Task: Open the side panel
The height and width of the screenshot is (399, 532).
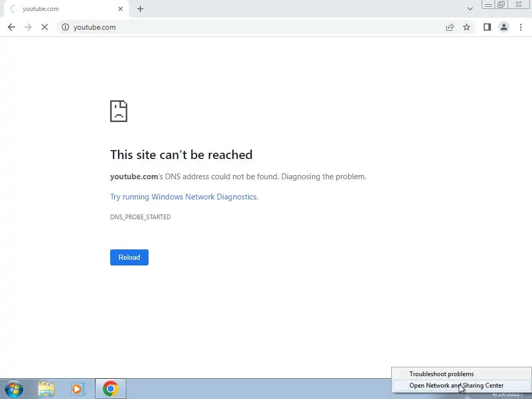Action: [487, 27]
